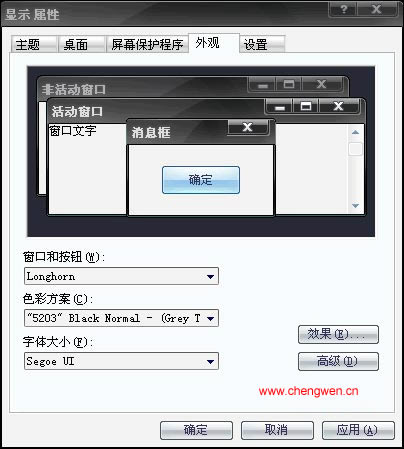Close the 显示 属性 dialog
This screenshot has height=449, width=404.
pyautogui.click(x=377, y=9)
